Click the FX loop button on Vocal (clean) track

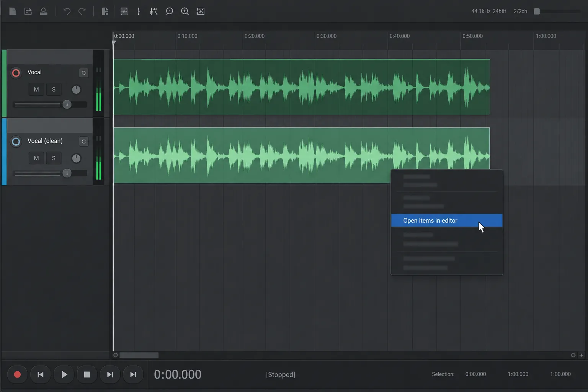coord(83,142)
